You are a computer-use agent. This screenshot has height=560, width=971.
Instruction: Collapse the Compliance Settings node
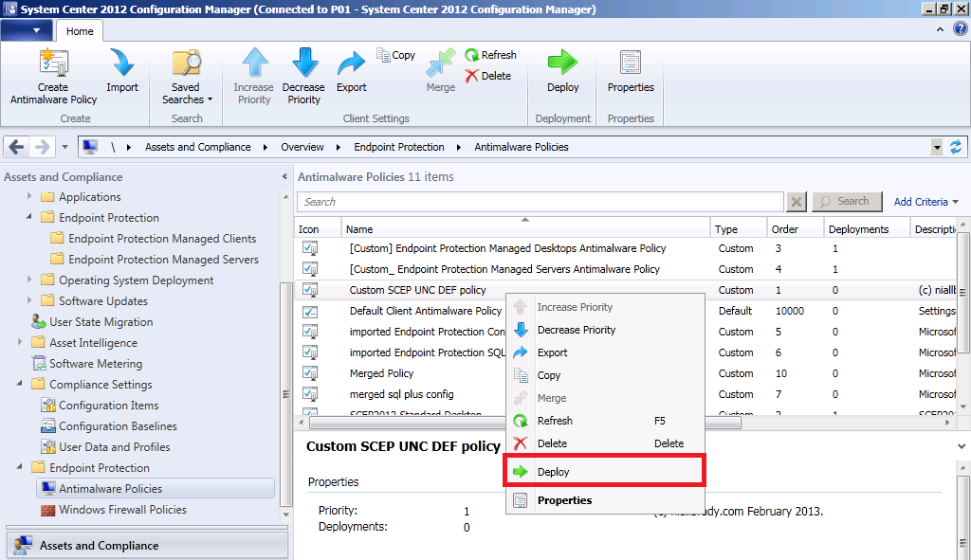(20, 384)
